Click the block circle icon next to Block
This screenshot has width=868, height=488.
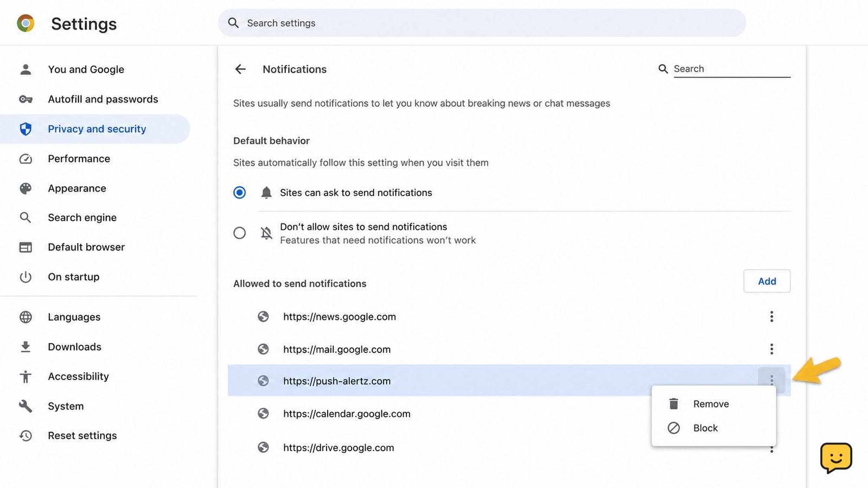click(x=674, y=428)
